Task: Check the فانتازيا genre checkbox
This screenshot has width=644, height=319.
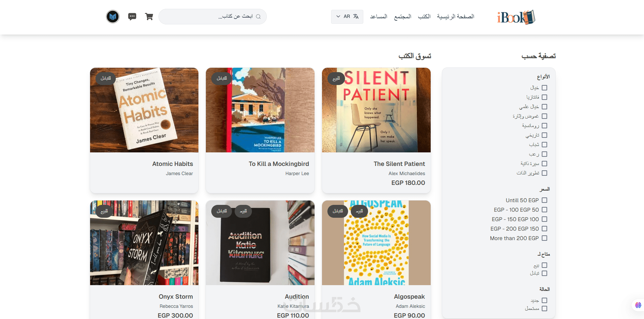Action: 544,97
